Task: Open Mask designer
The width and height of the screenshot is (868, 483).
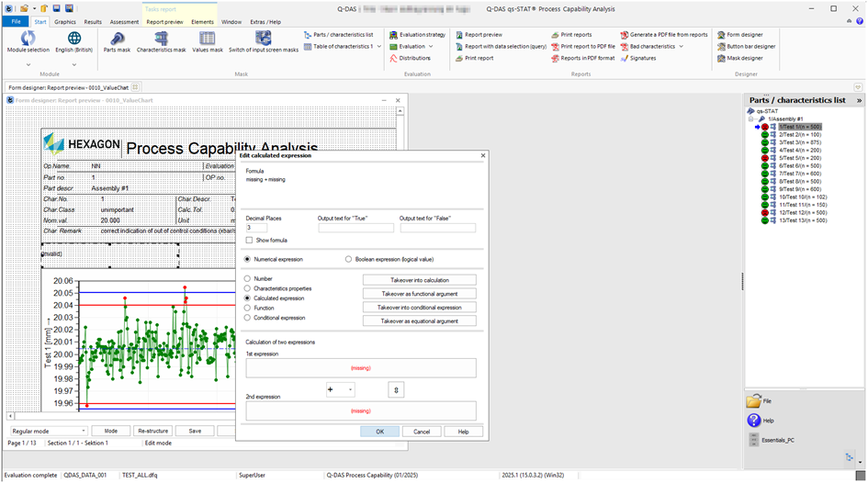Action: (x=740, y=58)
